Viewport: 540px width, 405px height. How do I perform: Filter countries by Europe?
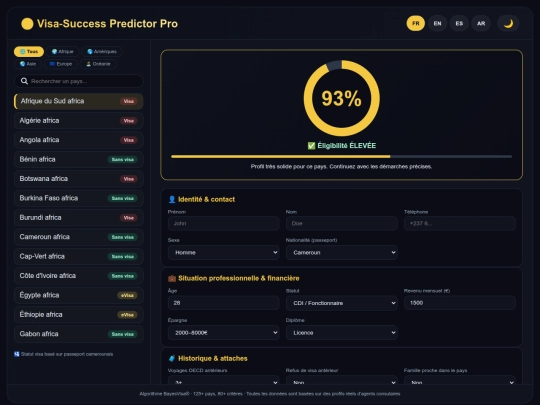(61, 64)
